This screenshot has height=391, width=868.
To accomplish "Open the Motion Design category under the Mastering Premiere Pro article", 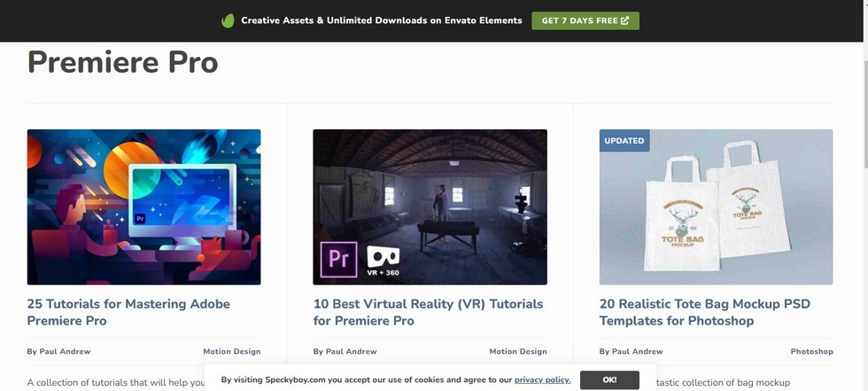I will pyautogui.click(x=232, y=351).
